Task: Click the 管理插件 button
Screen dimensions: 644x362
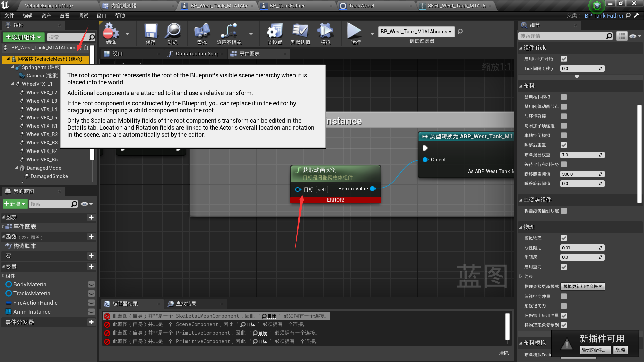Action: click(x=595, y=350)
